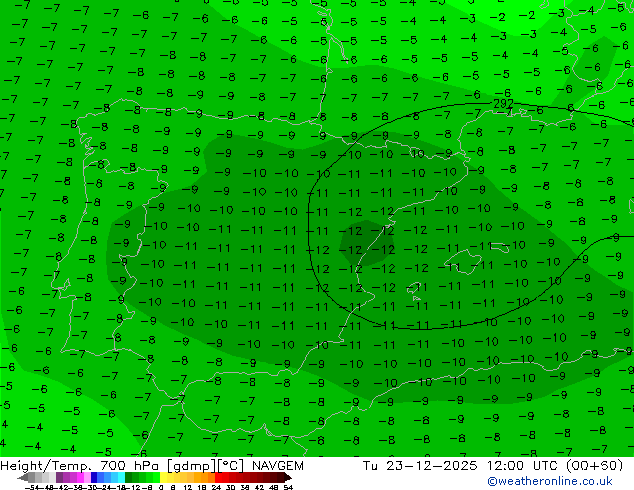Click the dark purple swatch on the color scale

click(x=59, y=477)
